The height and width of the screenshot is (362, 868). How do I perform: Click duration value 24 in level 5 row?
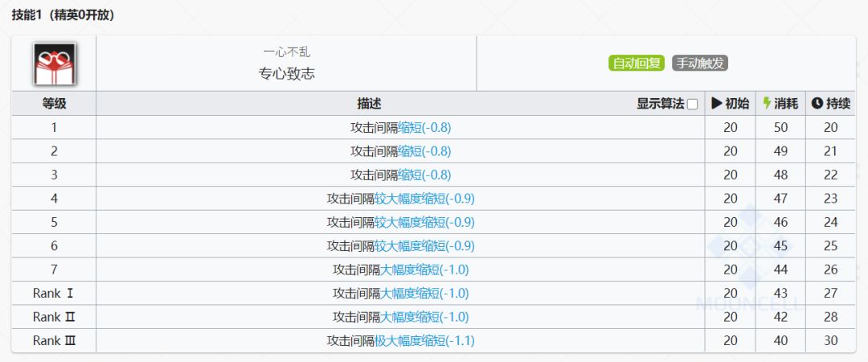tap(831, 222)
